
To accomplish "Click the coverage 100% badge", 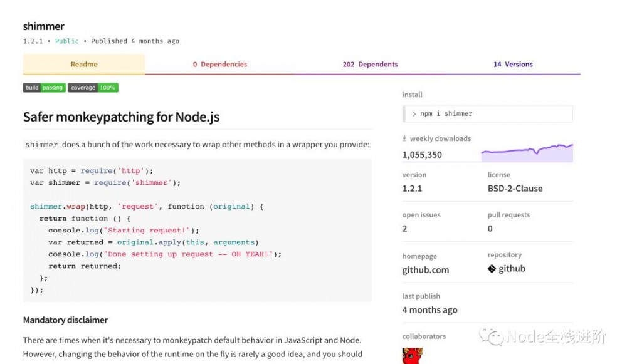I will click(93, 88).
